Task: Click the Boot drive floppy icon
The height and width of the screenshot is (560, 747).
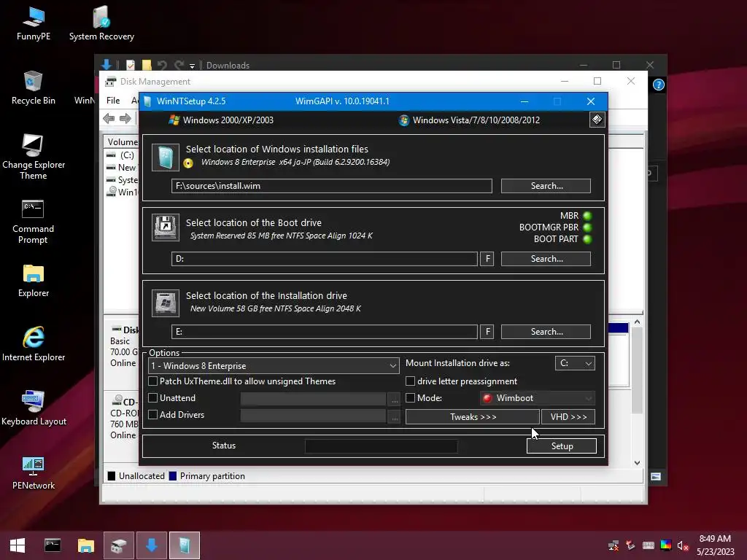Action: click(166, 227)
